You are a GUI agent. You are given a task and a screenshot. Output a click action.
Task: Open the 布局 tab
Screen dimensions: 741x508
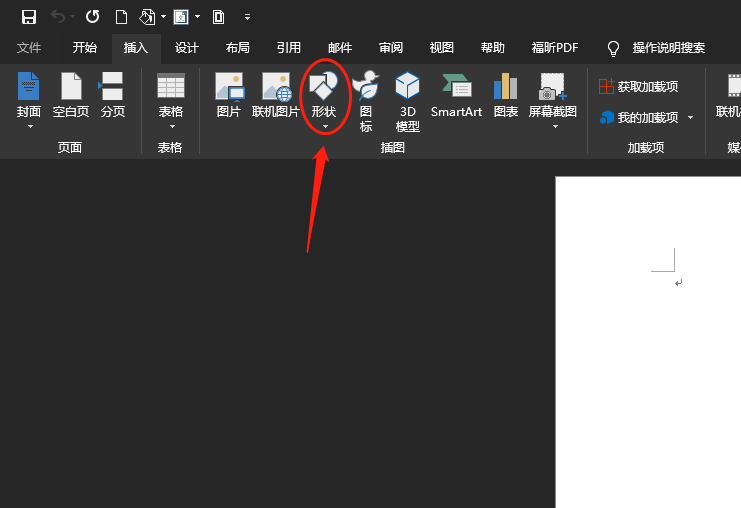point(237,48)
